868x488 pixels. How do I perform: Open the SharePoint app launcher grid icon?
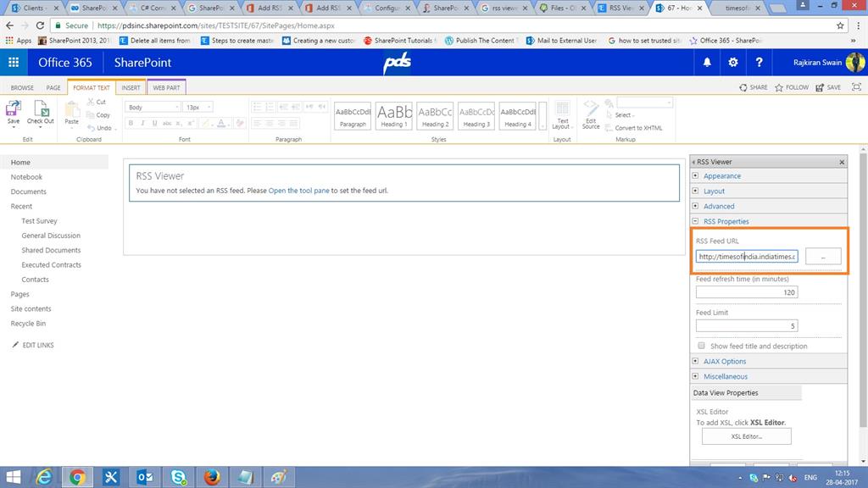click(13, 62)
